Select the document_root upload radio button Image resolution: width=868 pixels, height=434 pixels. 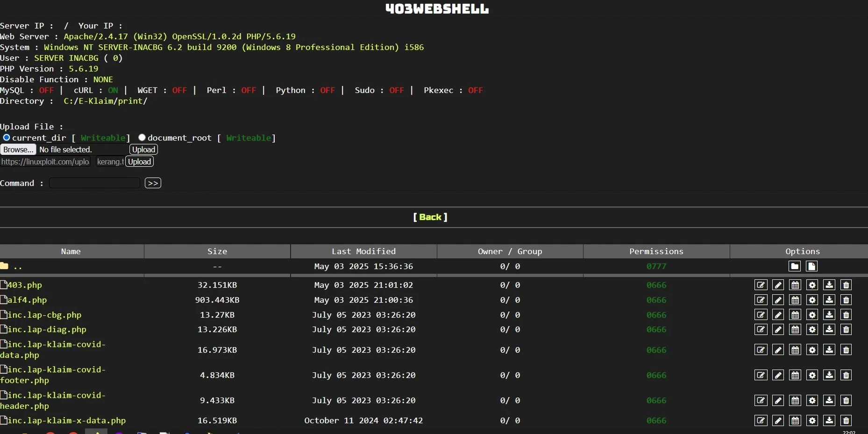(x=142, y=137)
